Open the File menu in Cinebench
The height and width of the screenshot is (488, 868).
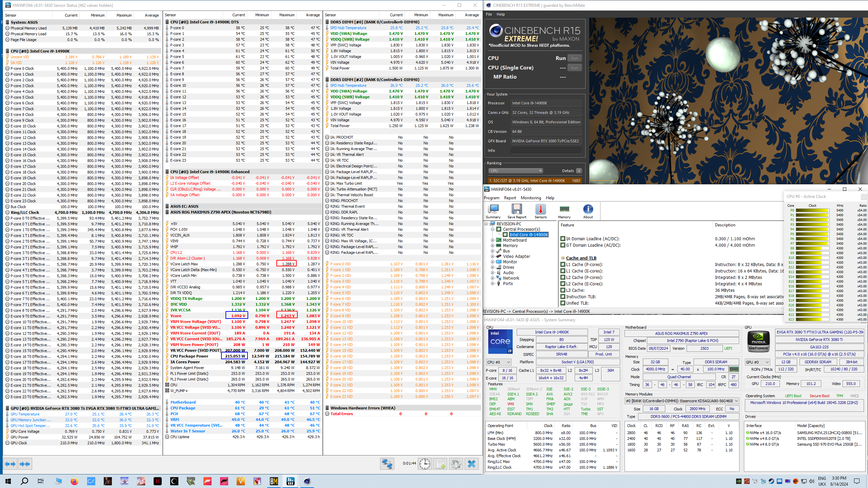489,14
